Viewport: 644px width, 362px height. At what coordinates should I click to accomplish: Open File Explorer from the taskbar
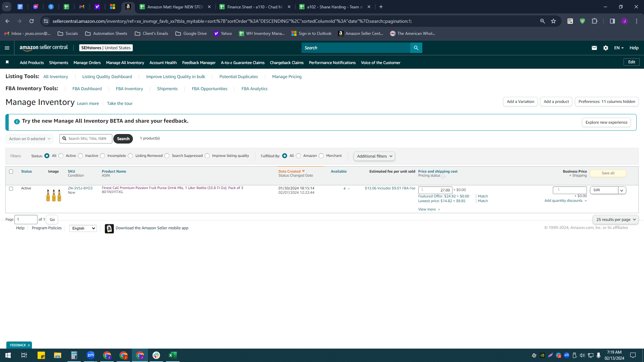pyautogui.click(x=58, y=355)
